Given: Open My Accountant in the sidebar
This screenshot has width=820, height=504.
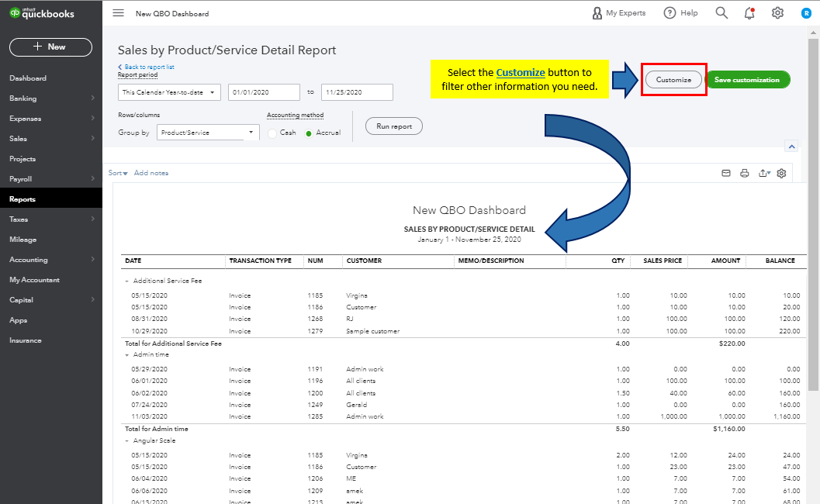Looking at the screenshot, I should tap(34, 280).
